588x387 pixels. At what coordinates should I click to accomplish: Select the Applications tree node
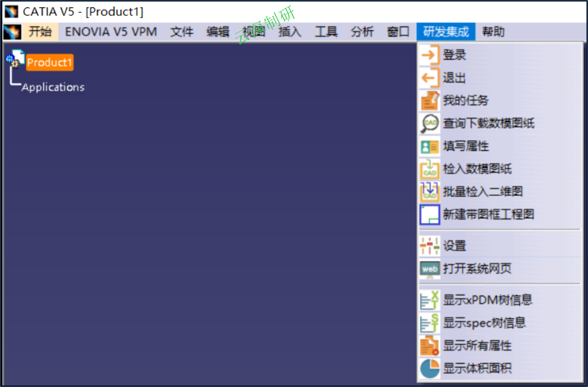click(x=53, y=87)
